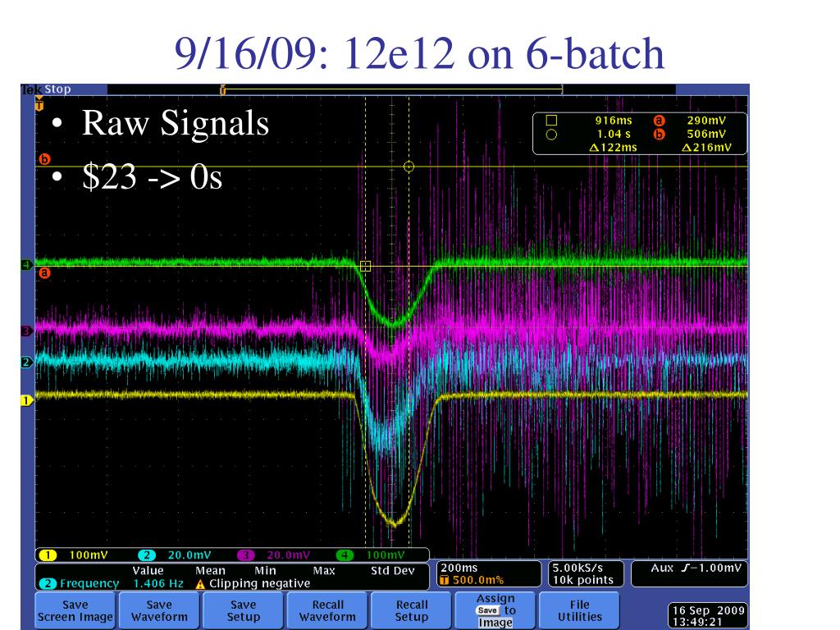Viewport: 840px width, 630px height.
Task: Click the record view bar at top
Action: pos(392,89)
